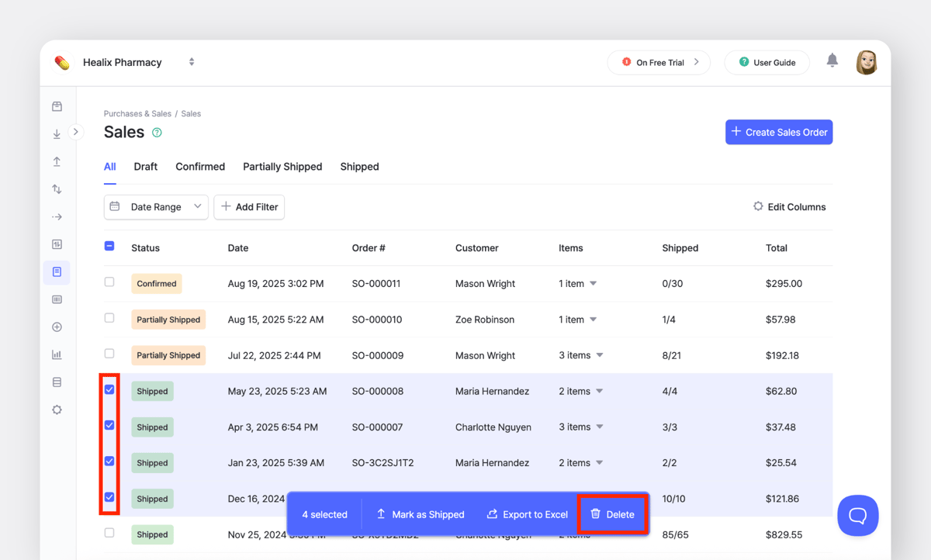Open the Draft tab
931x560 pixels.
pyautogui.click(x=145, y=167)
